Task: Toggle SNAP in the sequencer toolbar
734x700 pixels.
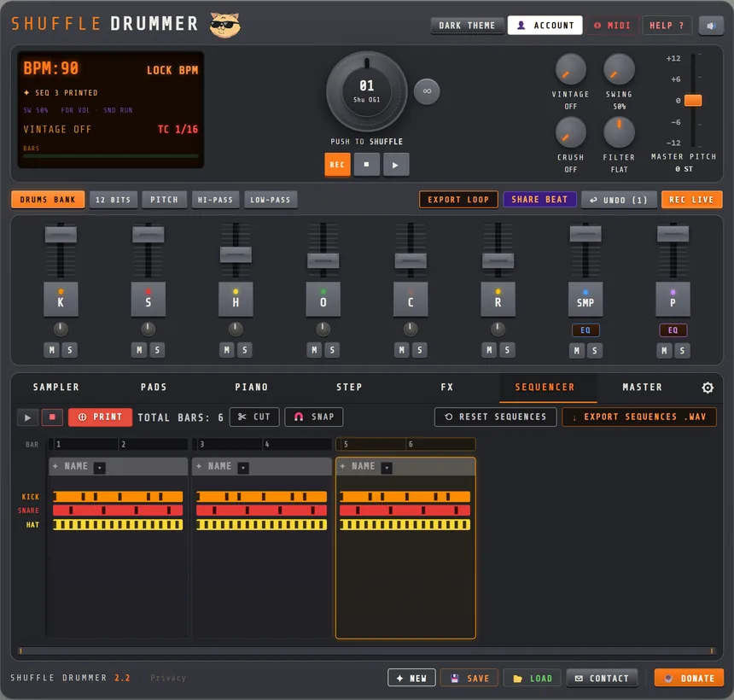Action: point(313,417)
